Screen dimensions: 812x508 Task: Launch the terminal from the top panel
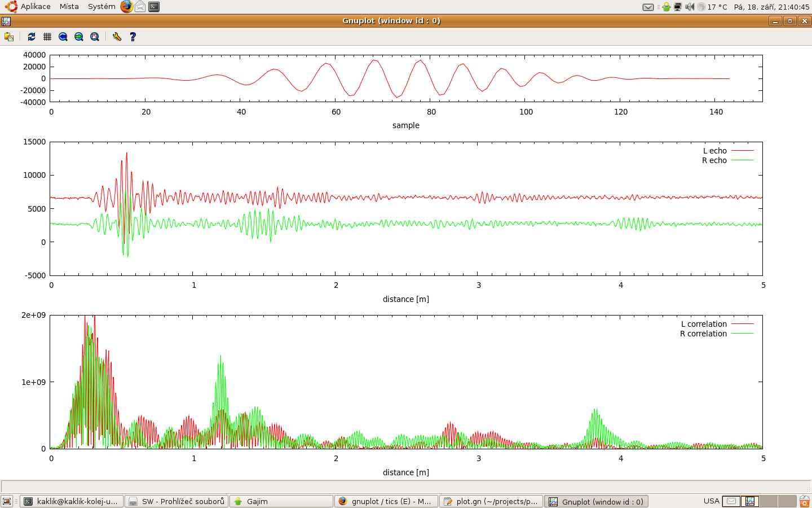tap(154, 7)
